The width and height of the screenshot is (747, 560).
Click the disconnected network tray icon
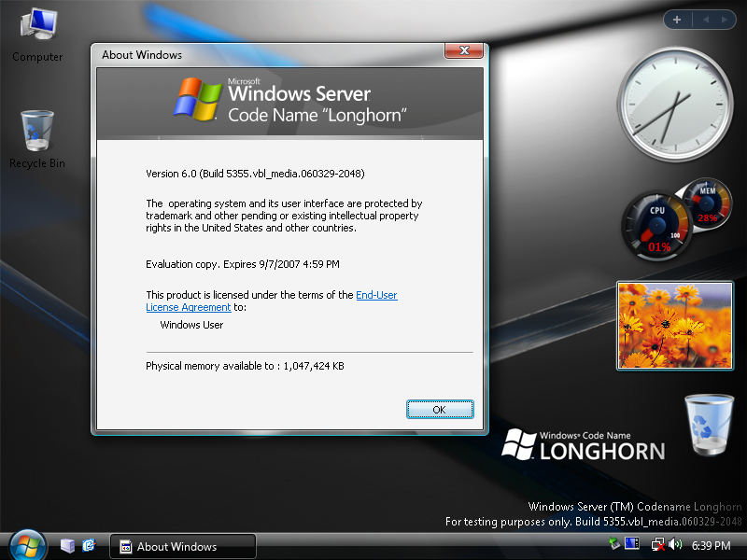656,544
